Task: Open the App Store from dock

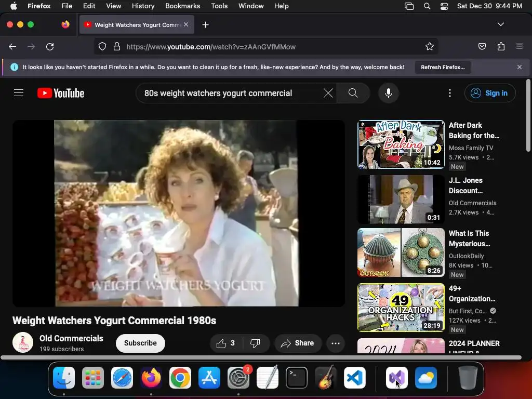Action: click(x=209, y=378)
